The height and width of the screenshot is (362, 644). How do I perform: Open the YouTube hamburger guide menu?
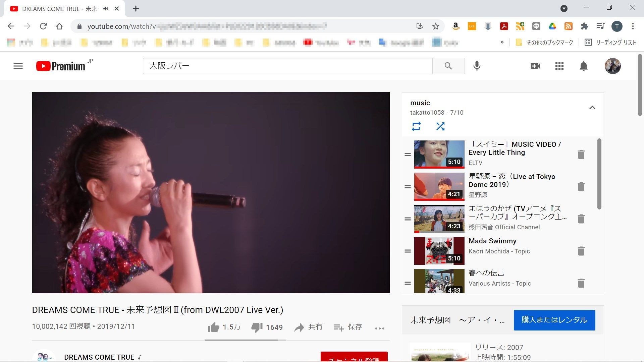[18, 66]
